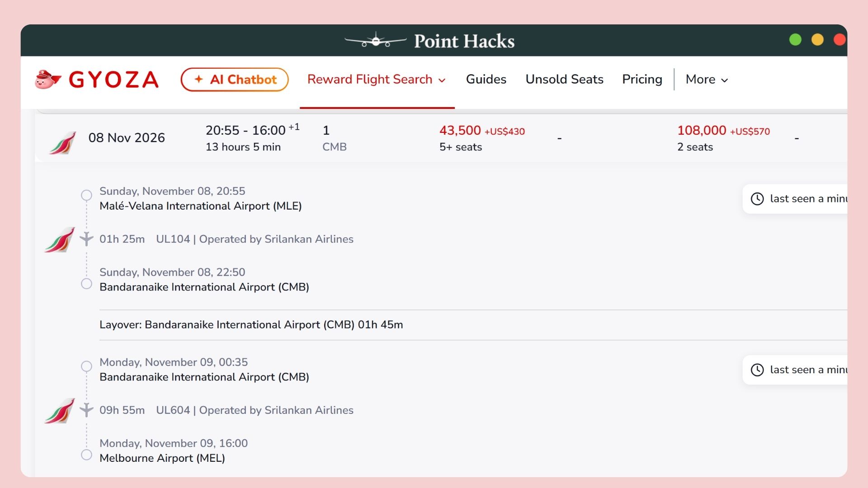This screenshot has width=868, height=488.
Task: Click the plane icon on the UL604 leg
Action: [86, 410]
